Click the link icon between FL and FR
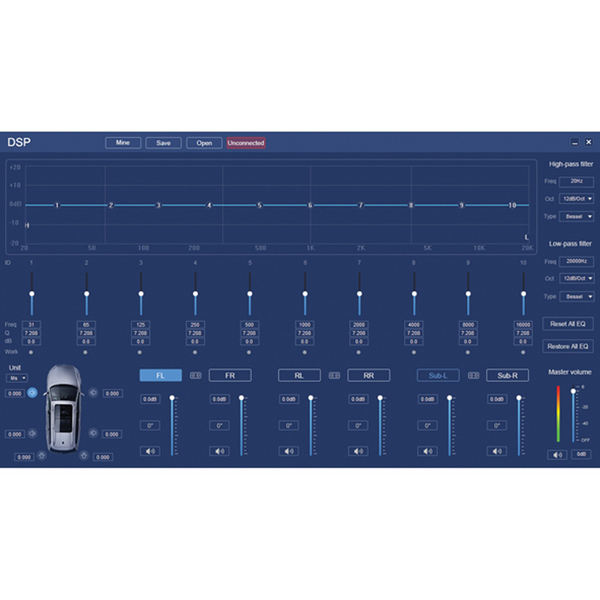The image size is (600, 600). (x=195, y=376)
